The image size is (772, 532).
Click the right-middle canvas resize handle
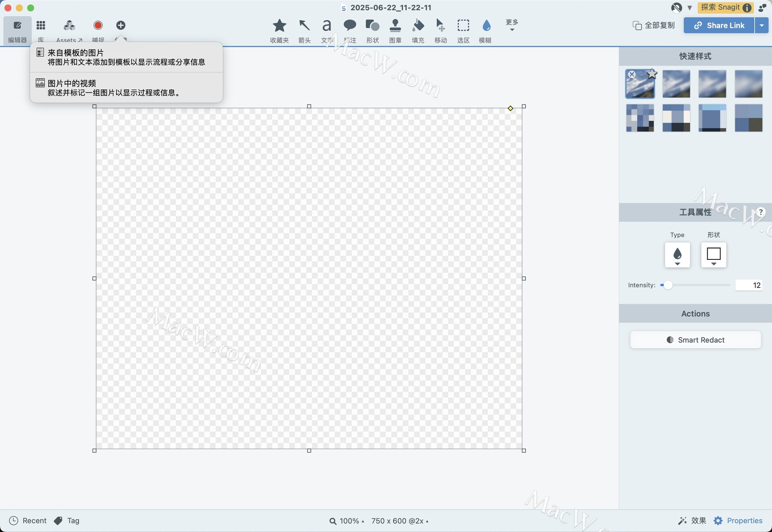(x=524, y=278)
